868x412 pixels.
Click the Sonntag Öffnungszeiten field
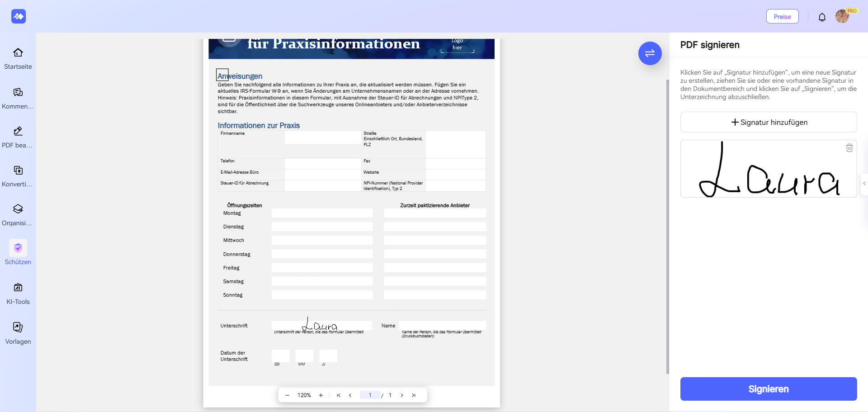click(322, 295)
